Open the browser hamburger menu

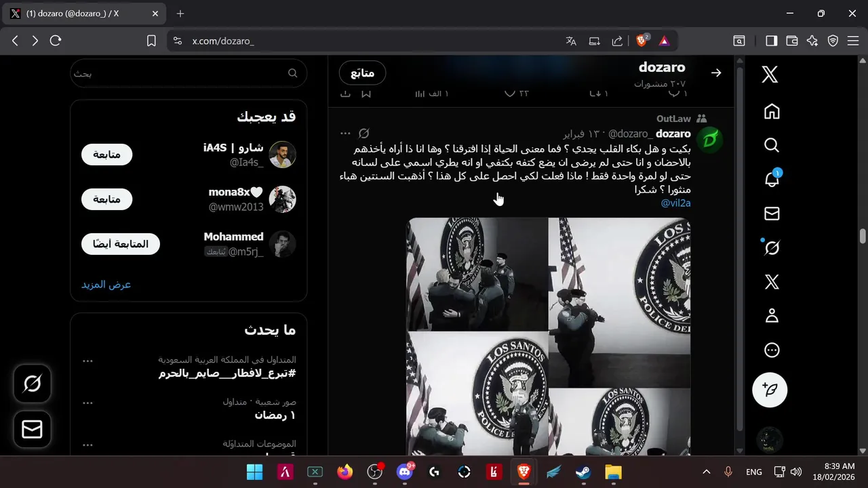[852, 41]
